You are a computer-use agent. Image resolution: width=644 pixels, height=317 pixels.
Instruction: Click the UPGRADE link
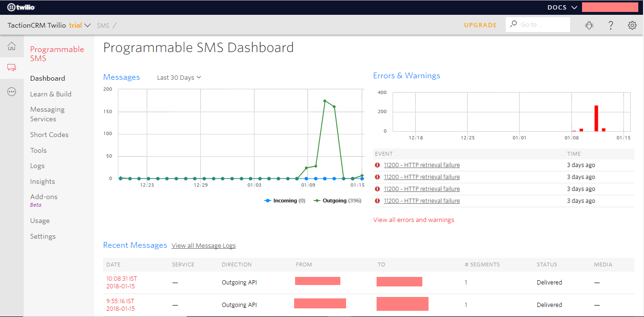[480, 25]
